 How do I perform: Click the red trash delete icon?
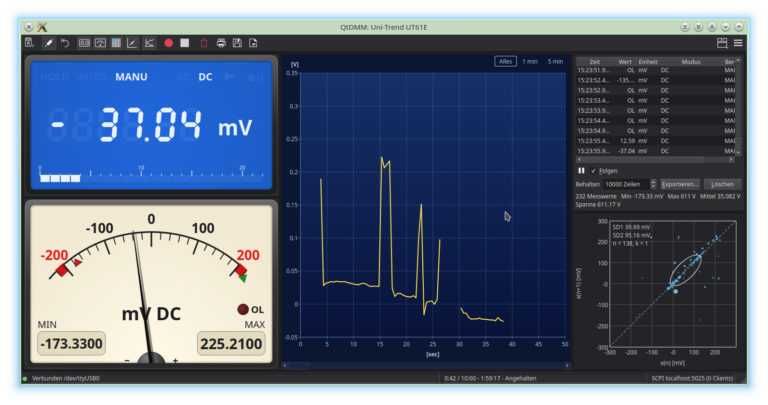(204, 43)
